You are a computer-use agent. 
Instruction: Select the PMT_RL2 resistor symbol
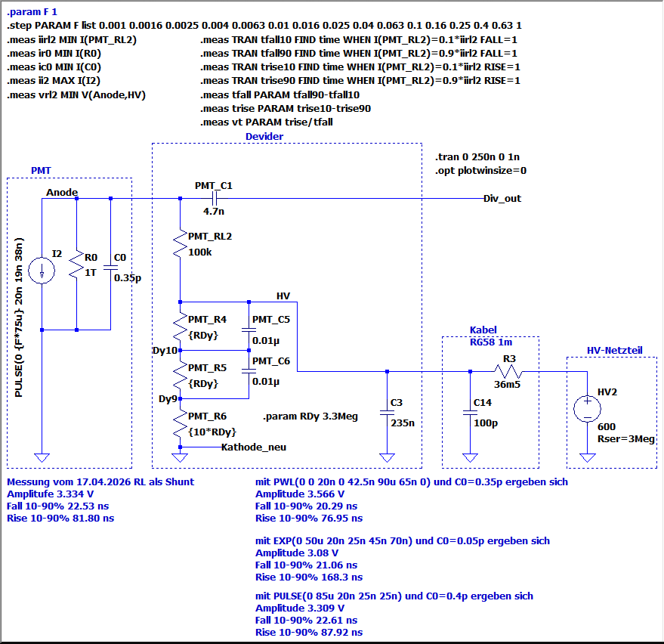click(180, 243)
